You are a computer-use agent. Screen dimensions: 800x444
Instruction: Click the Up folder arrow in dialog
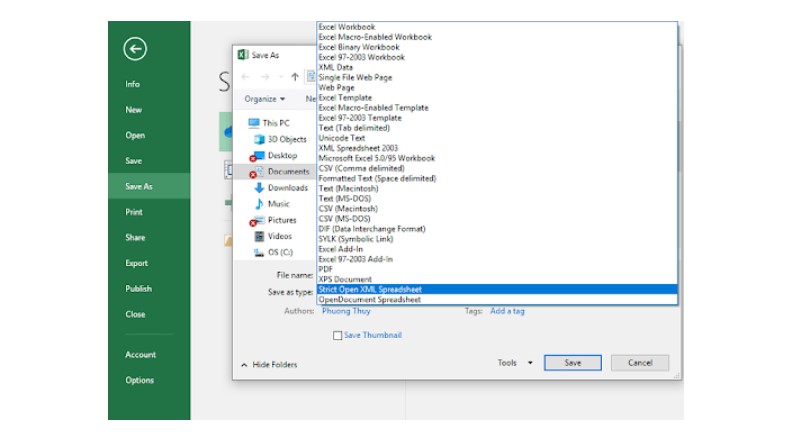pos(294,77)
